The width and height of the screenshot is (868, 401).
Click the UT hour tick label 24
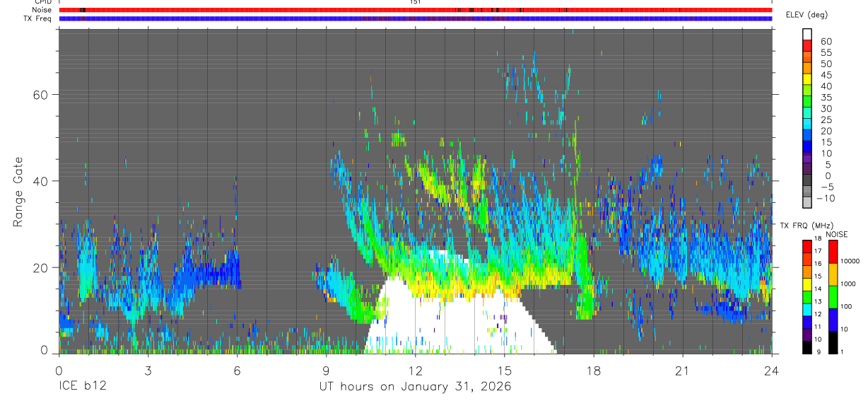tap(771, 371)
